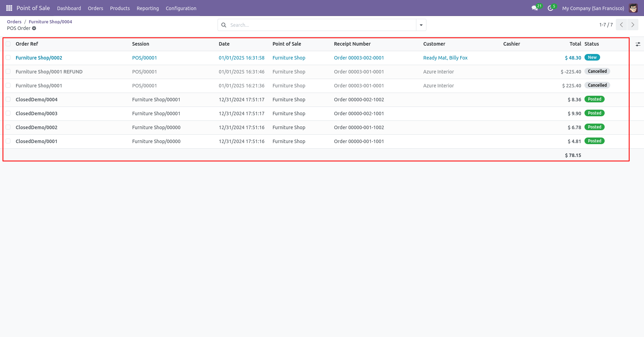Open the Configuration menu

click(181, 8)
